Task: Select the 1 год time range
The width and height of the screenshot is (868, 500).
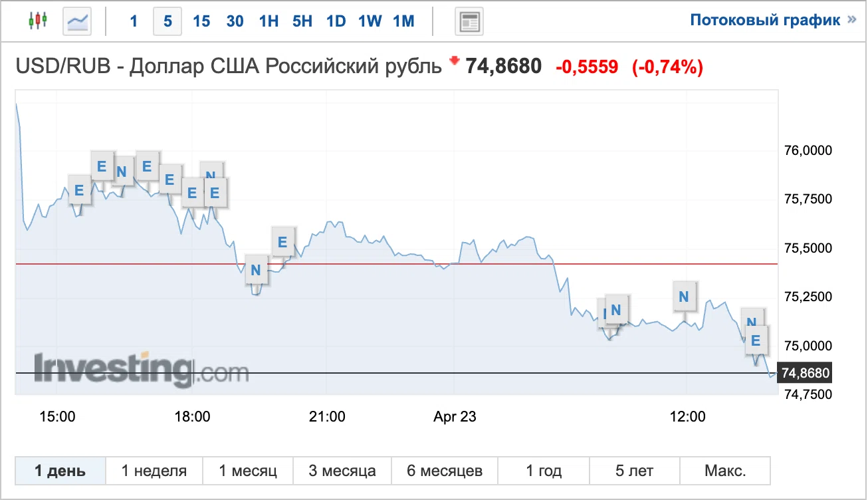Action: point(544,471)
